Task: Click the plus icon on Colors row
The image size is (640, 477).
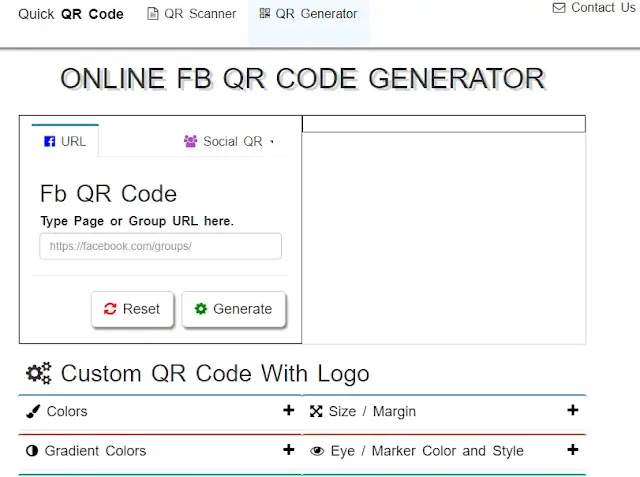Action: tap(289, 410)
